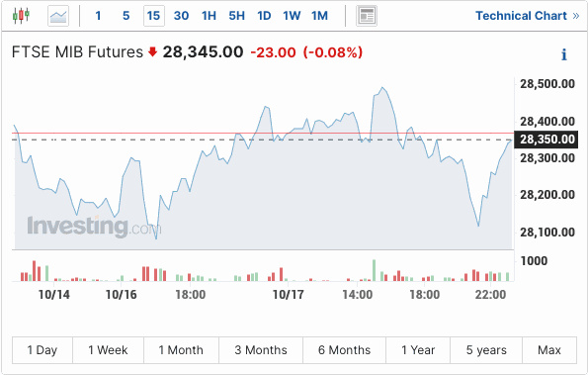The image size is (588, 375).
Task: Click the 1000 volume axis label
Action: (x=534, y=260)
